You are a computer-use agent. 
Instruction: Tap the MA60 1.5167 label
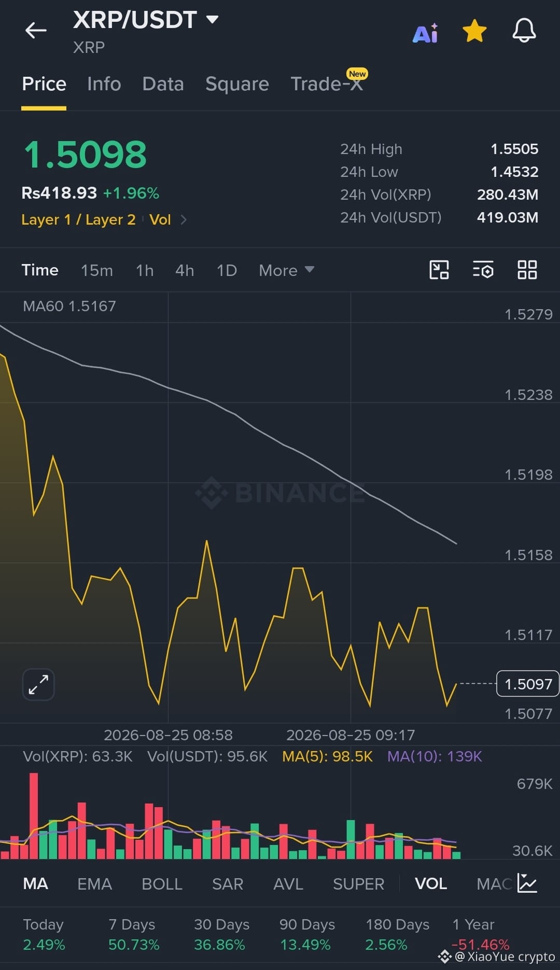(69, 306)
